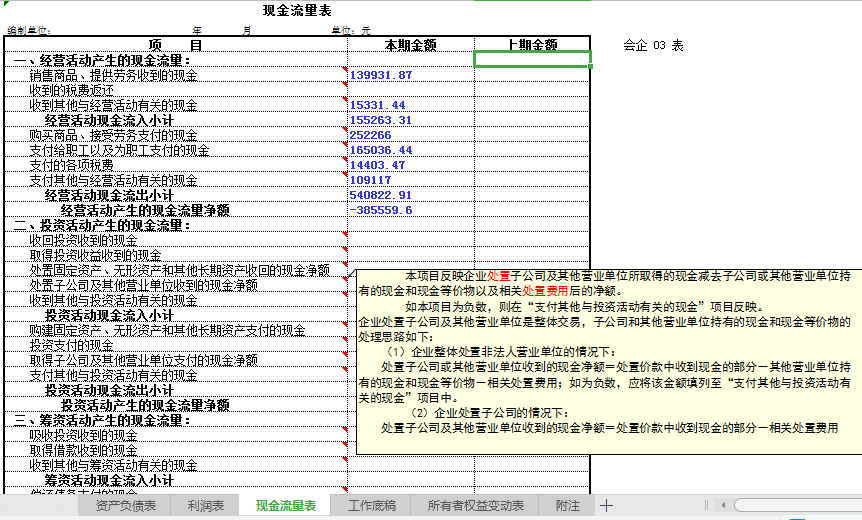The width and height of the screenshot is (862, 520).
Task: Select row 支付其他与投资活动有关的现金
Action: [x=176, y=375]
